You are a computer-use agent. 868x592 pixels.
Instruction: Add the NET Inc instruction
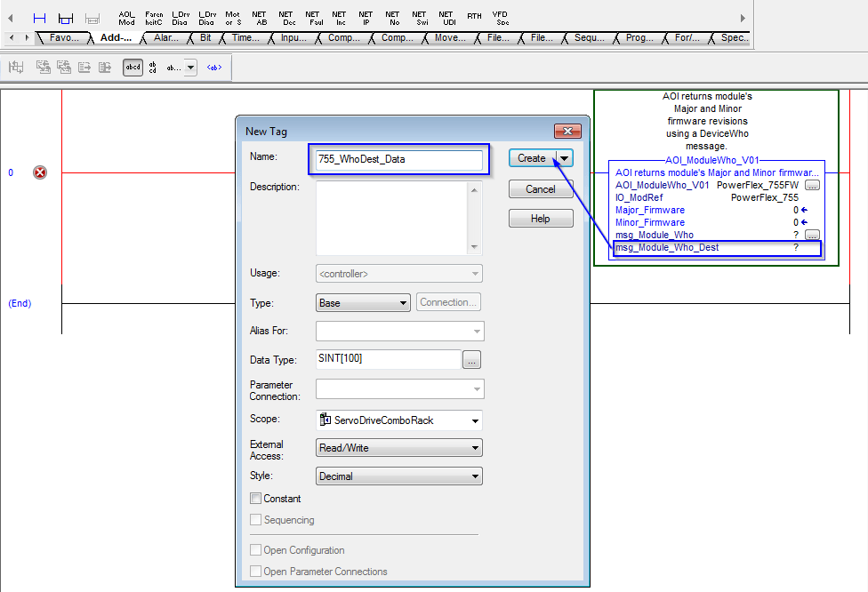340,19
